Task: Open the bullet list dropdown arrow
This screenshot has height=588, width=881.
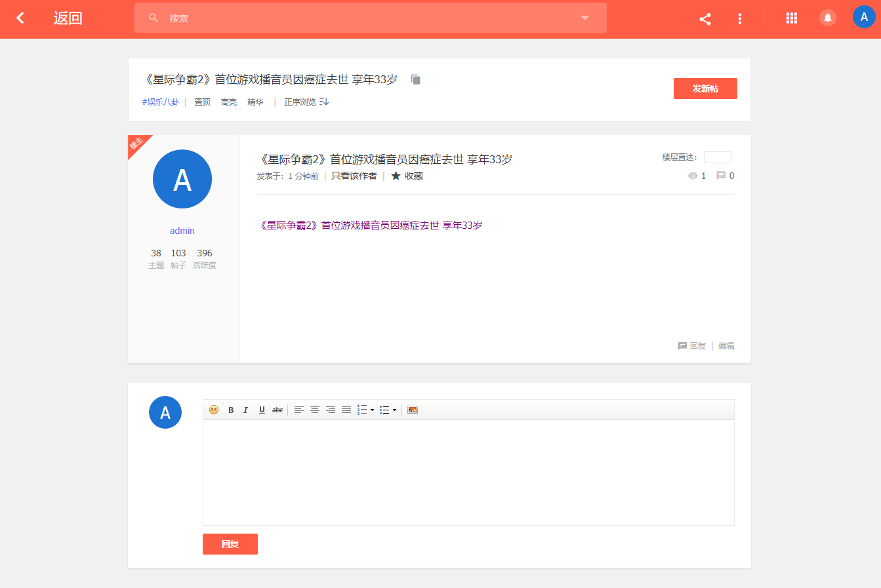Action: click(x=394, y=410)
